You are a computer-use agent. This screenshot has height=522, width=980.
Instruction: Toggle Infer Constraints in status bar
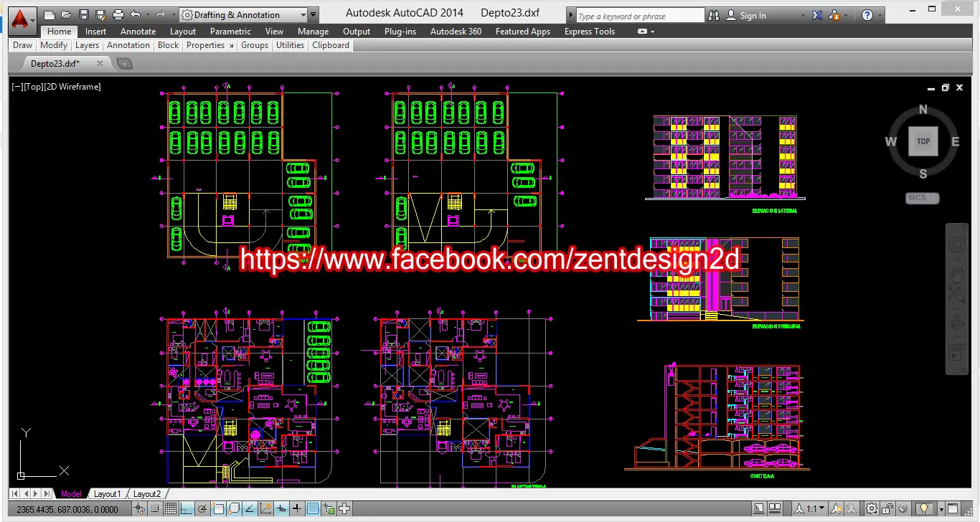(x=138, y=509)
